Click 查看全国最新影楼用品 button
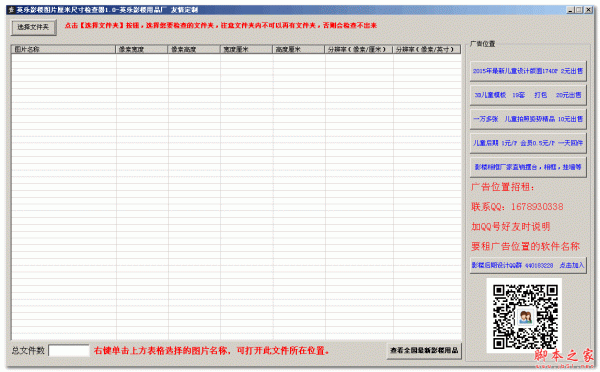The width and height of the screenshot is (600, 372). click(424, 350)
